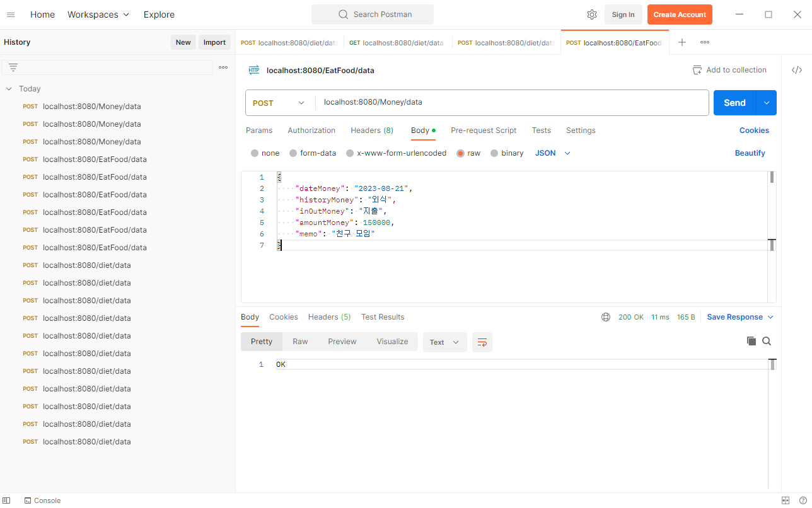
Task: Open the JSON format dropdown
Action: click(x=553, y=153)
